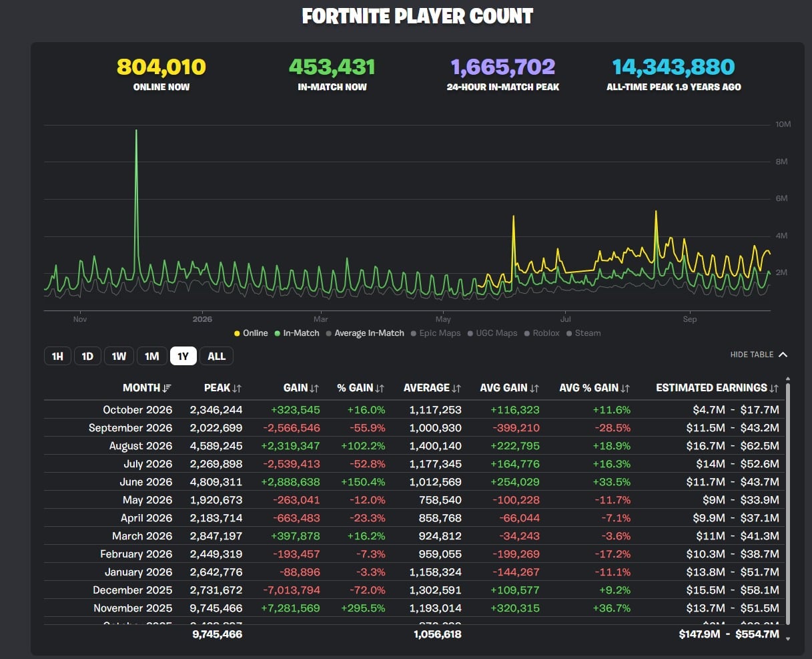Select the ALL time range
The image size is (812, 659).
click(216, 356)
